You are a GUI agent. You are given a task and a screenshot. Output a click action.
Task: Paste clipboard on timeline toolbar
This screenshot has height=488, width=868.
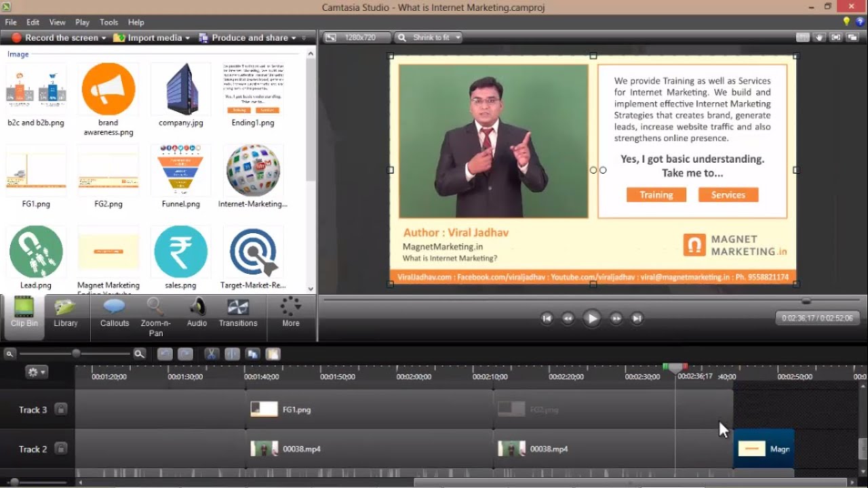(x=273, y=354)
